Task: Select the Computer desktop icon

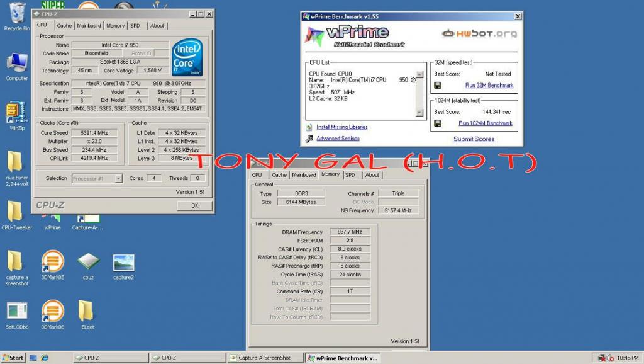Action: pos(17,67)
